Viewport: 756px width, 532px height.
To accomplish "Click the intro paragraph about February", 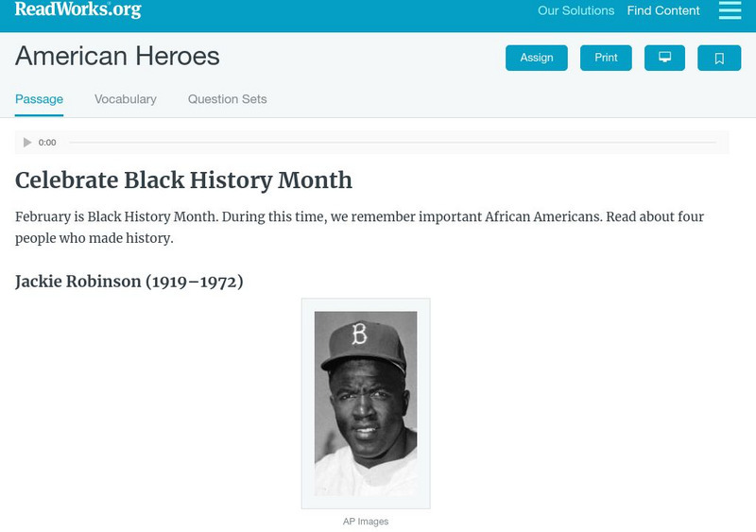I will (x=359, y=227).
